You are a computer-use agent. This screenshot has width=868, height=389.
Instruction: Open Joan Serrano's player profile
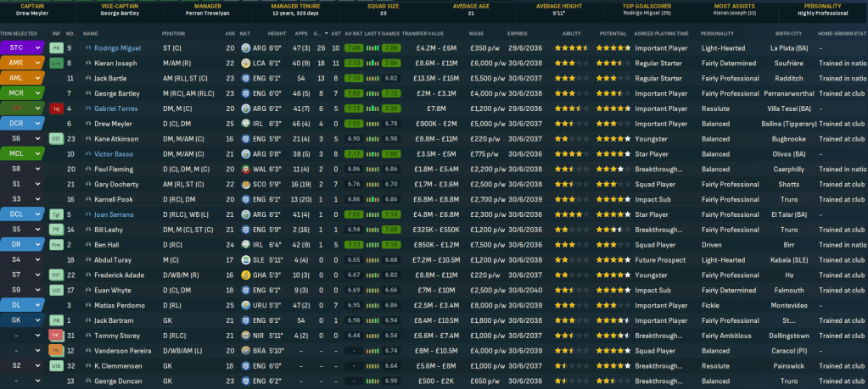(x=115, y=214)
